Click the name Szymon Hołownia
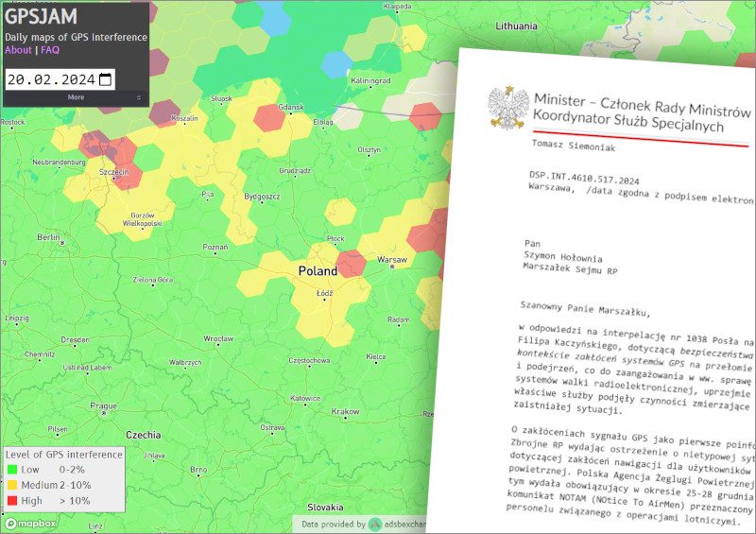 [x=562, y=257]
